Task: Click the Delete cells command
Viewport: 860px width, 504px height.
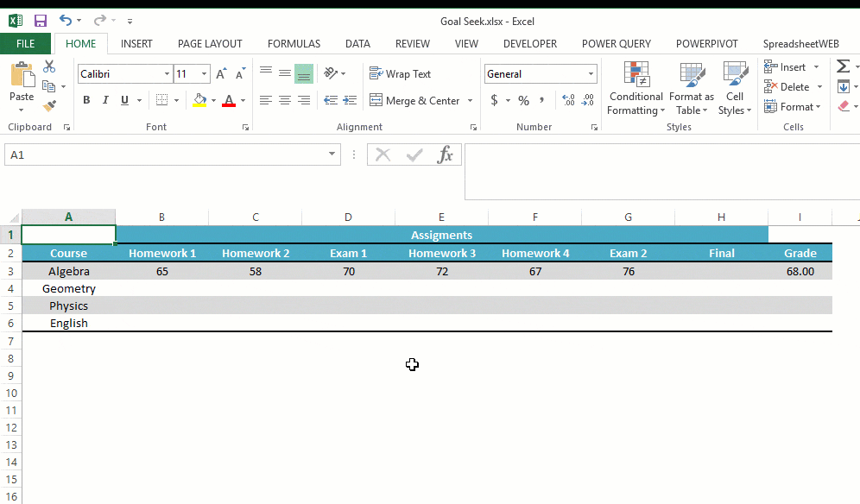Action: (791, 86)
